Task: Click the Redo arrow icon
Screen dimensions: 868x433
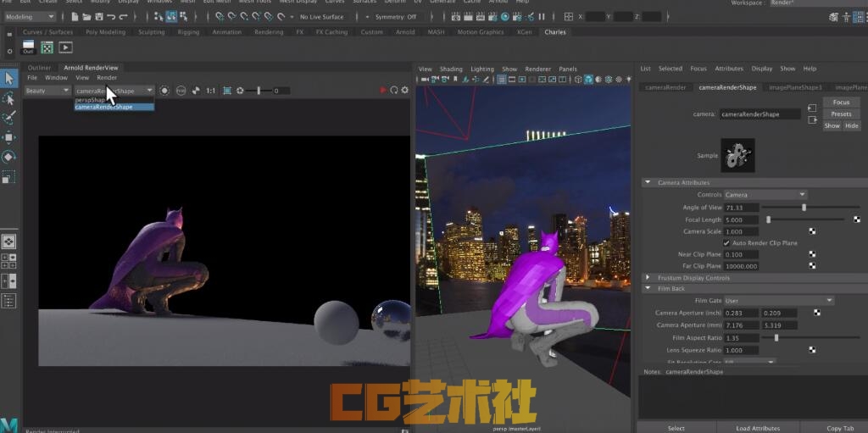Action: [x=124, y=17]
